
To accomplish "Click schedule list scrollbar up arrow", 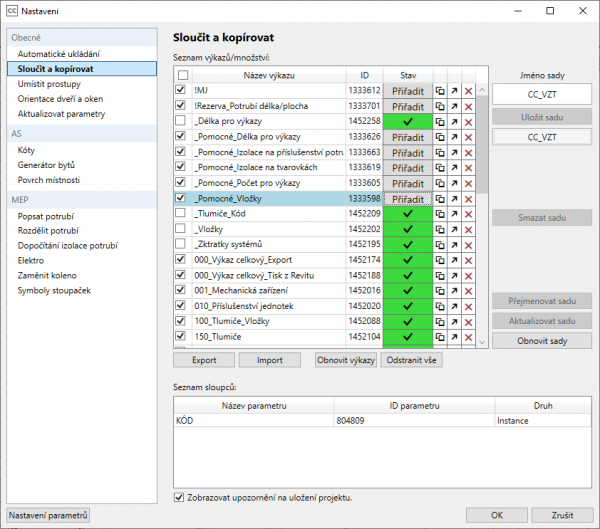I will pyautogui.click(x=482, y=90).
